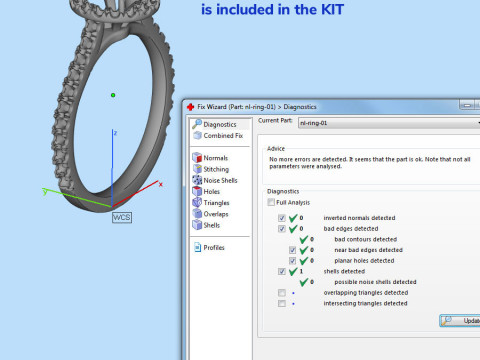Open the Combined Fix page
Image resolution: width=480 pixels, height=360 pixels.
(223, 136)
